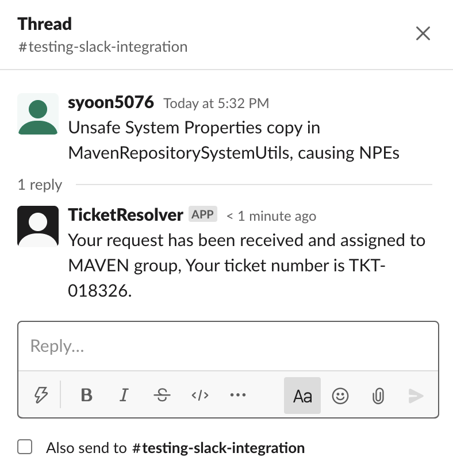Apply bold formatting in the reply toolbar

(x=86, y=395)
